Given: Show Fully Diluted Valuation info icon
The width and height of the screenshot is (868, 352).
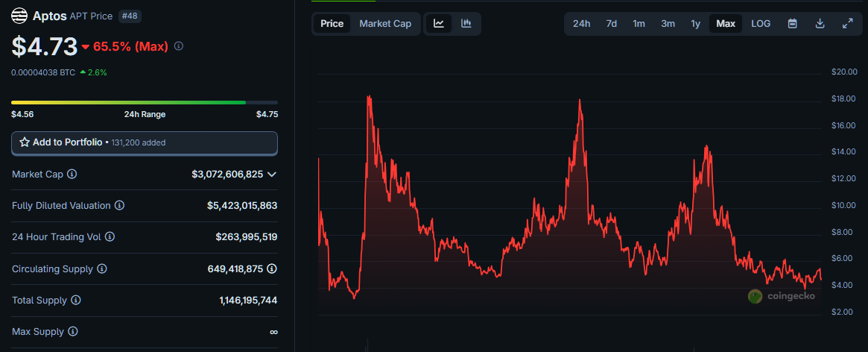Looking at the screenshot, I should (119, 206).
